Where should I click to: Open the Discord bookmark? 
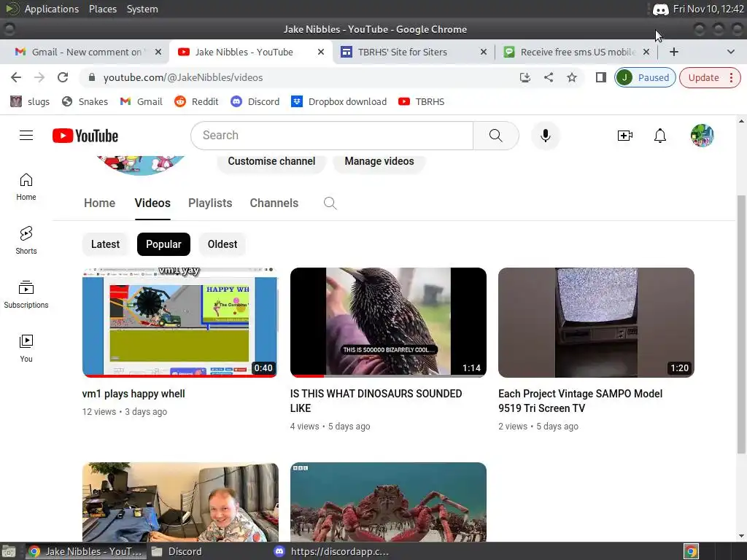[x=255, y=102]
